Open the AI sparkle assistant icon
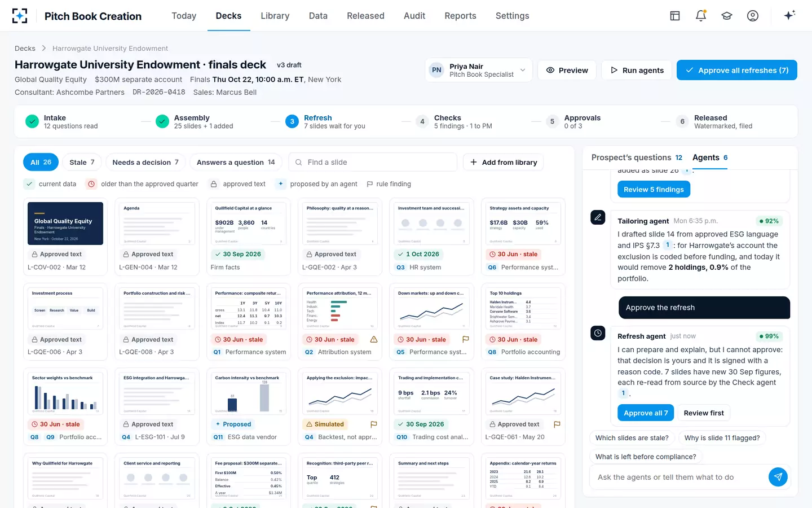Screen dimensions: 812x508 pyautogui.click(x=789, y=15)
